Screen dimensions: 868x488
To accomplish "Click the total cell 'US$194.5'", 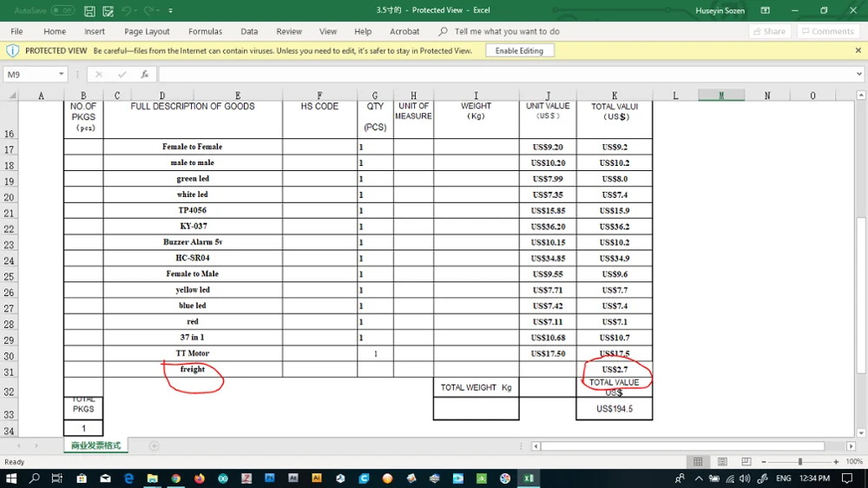I will tap(615, 409).
